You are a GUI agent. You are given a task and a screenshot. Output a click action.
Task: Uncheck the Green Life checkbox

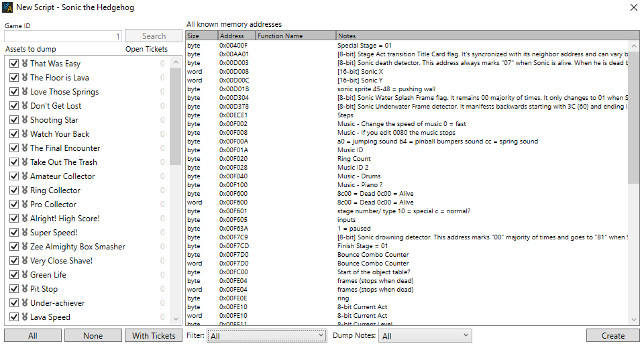tap(14, 274)
